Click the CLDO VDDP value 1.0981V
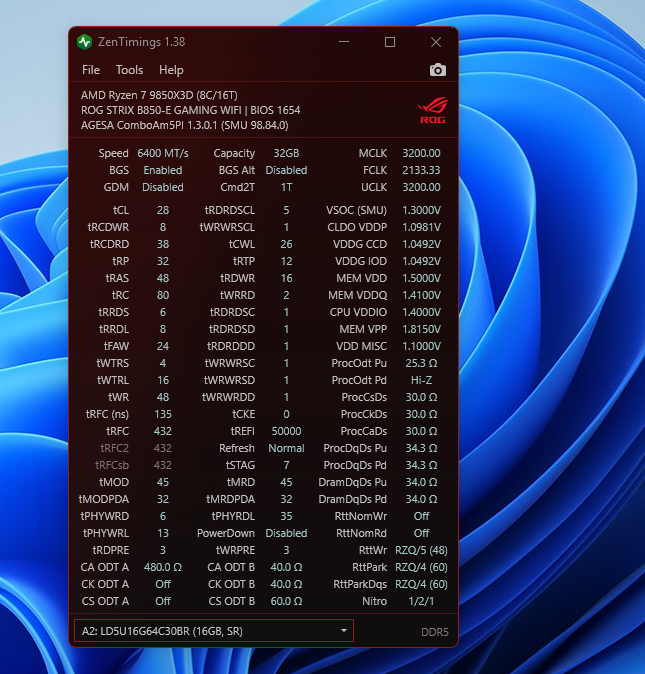The image size is (645, 674). [x=421, y=227]
